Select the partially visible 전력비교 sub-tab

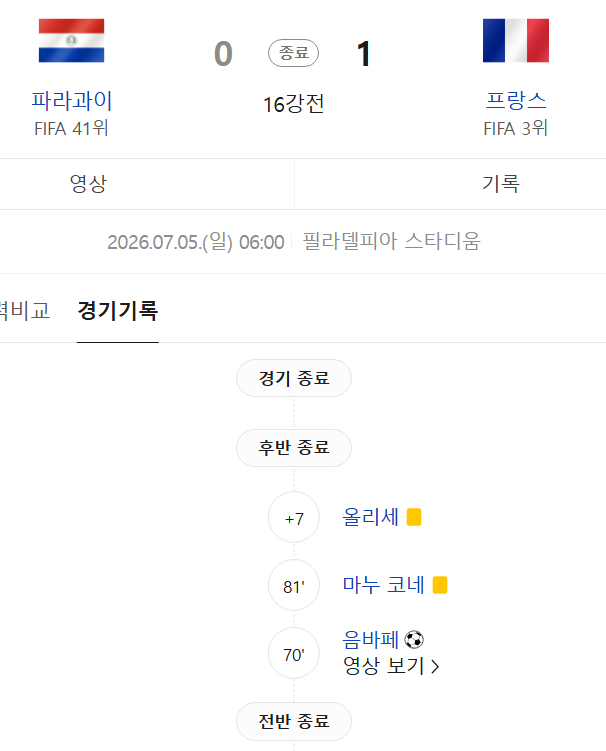tap(24, 311)
